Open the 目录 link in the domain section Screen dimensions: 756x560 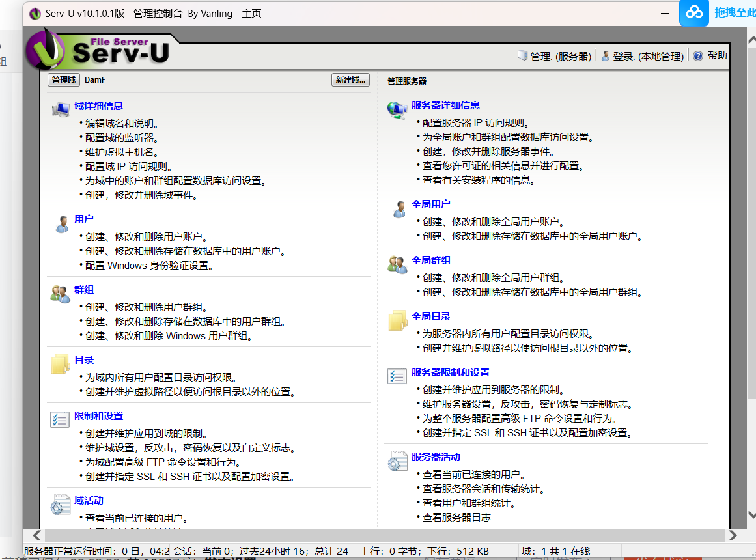point(84,360)
